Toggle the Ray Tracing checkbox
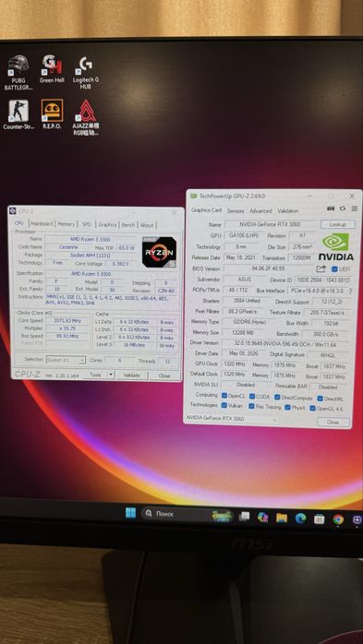 click(x=251, y=406)
